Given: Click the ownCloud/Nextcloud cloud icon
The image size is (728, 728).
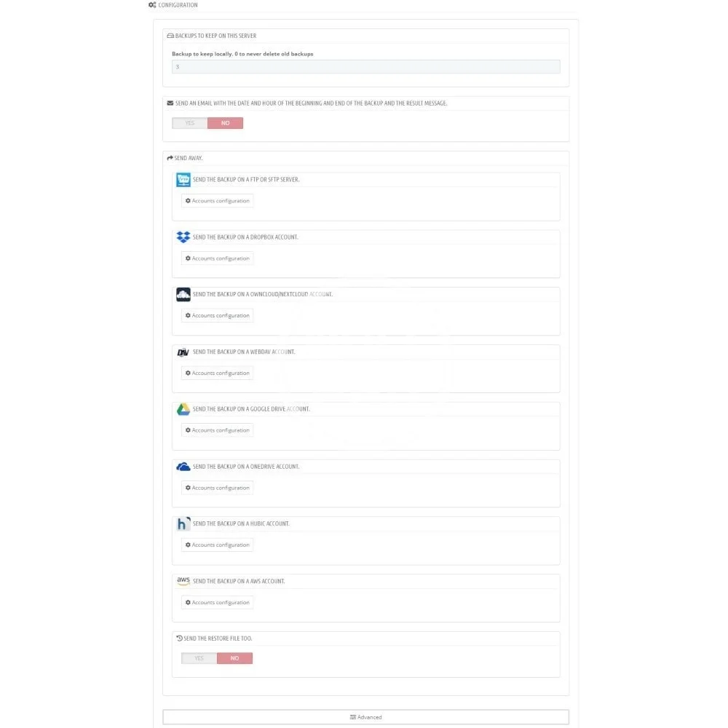Looking at the screenshot, I should [x=183, y=294].
